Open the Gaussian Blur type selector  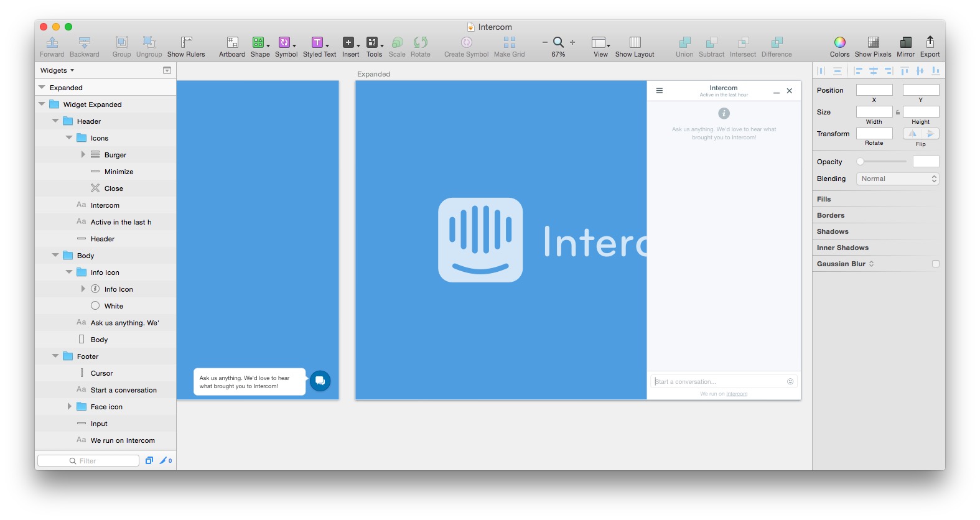pos(871,264)
